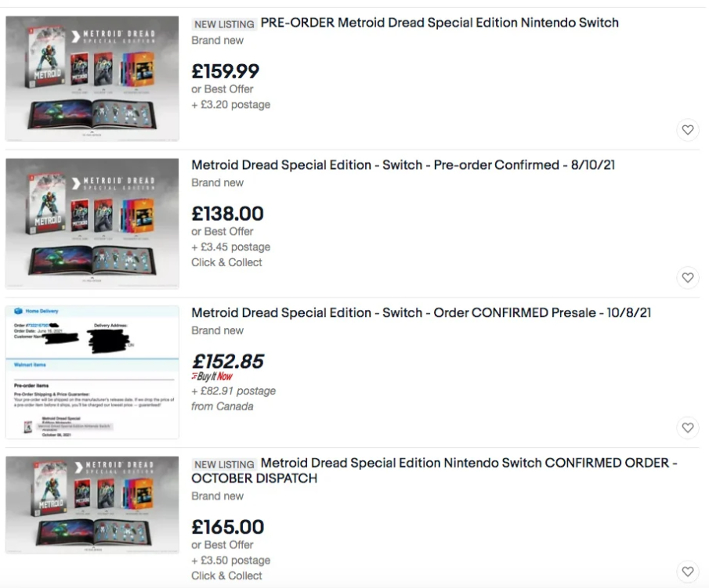Click the Buy It Now label
Image resolution: width=709 pixels, height=588 pixels.
click(212, 377)
